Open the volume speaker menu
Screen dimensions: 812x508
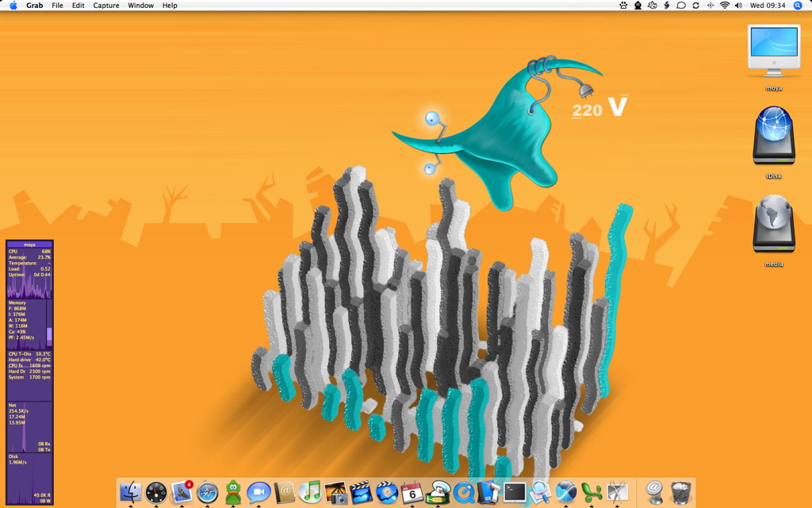pos(738,6)
